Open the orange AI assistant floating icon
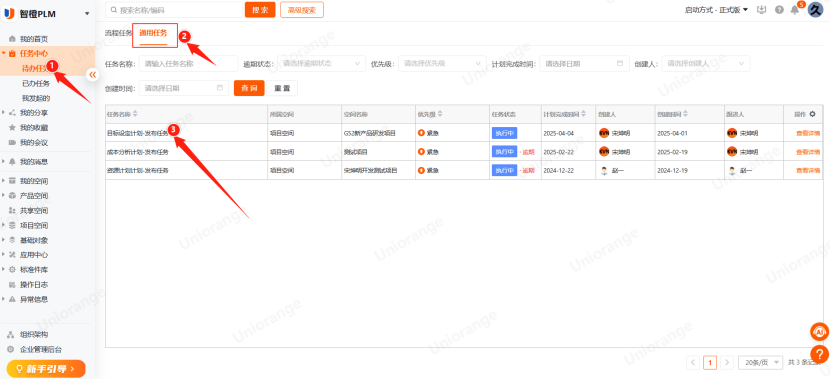The image size is (830, 379). [x=819, y=332]
